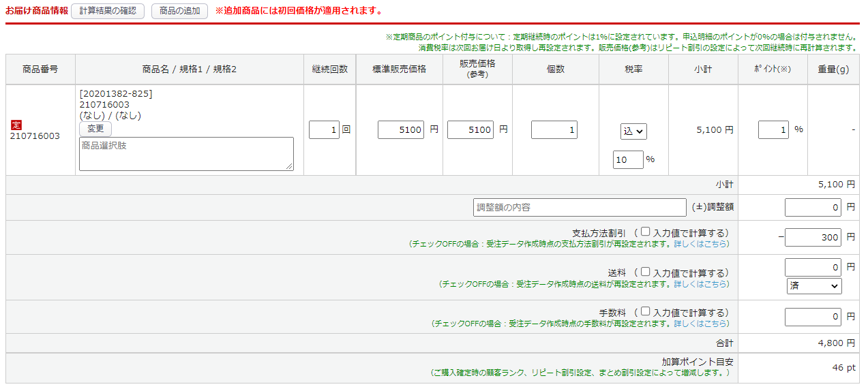Click the 計算結果の確認 button
This screenshot has width=868, height=391.
(108, 11)
